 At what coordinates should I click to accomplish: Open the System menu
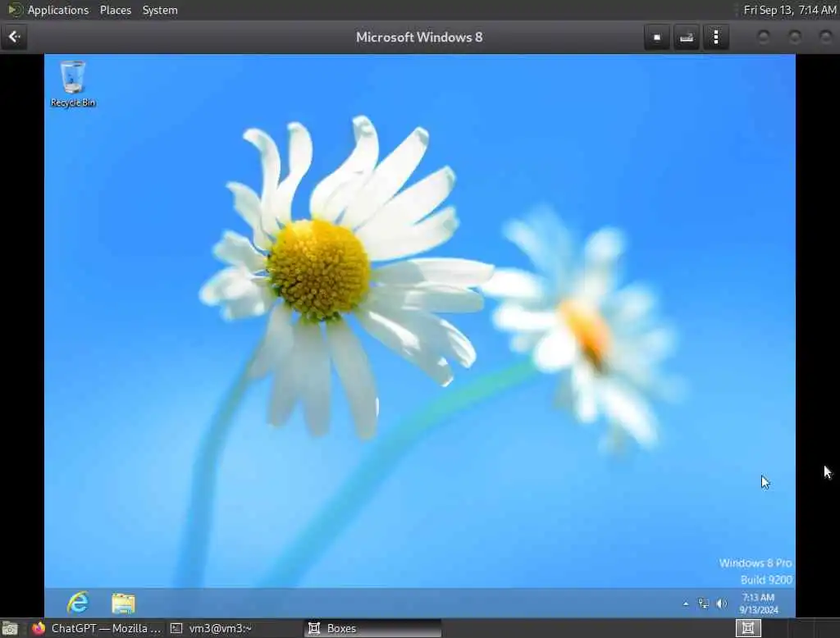(160, 10)
